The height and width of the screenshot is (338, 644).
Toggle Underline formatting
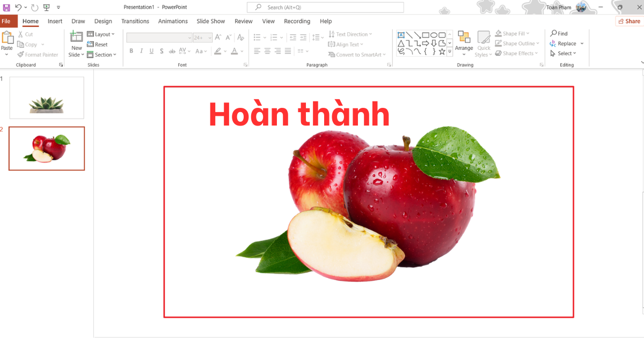(151, 51)
